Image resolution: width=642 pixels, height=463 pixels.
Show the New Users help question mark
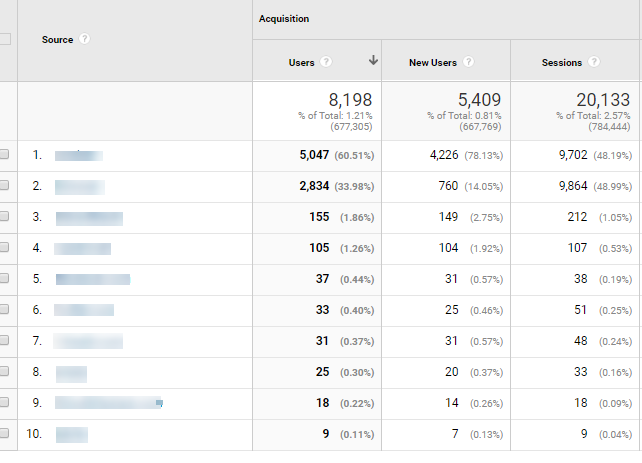(468, 62)
